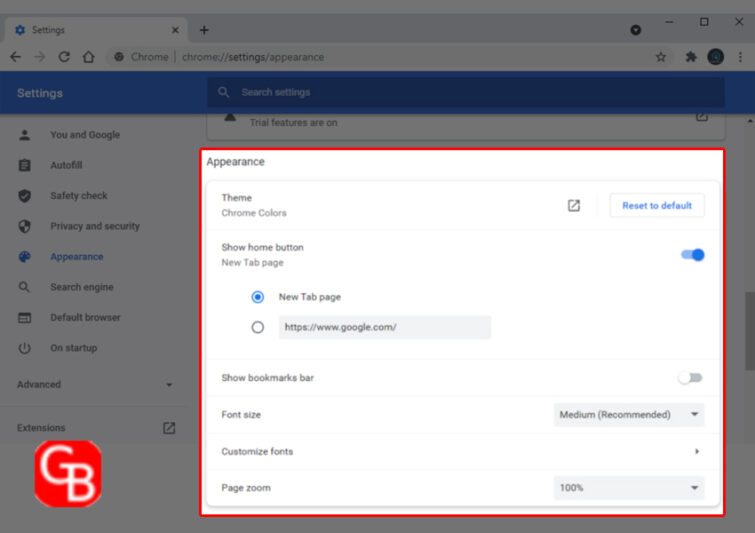Click the settings page vertical scrollbar
This screenshot has height=533, width=755.
click(x=749, y=331)
